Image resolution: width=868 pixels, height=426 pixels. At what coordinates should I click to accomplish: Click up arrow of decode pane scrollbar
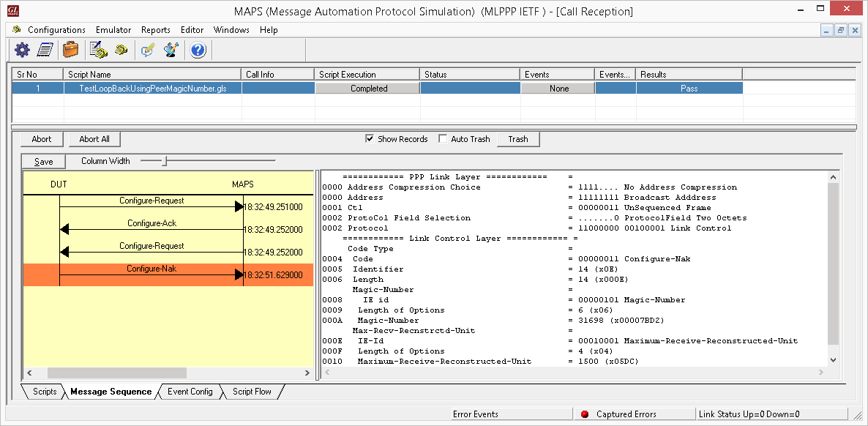(833, 177)
